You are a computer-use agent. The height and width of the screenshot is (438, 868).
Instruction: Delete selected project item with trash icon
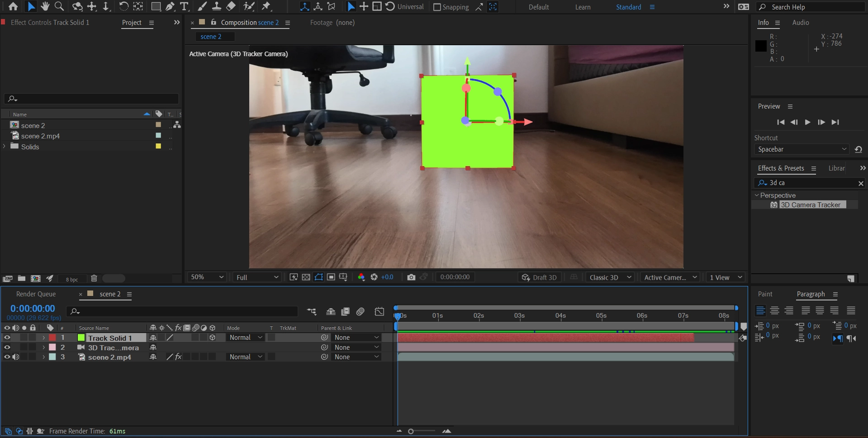click(94, 279)
